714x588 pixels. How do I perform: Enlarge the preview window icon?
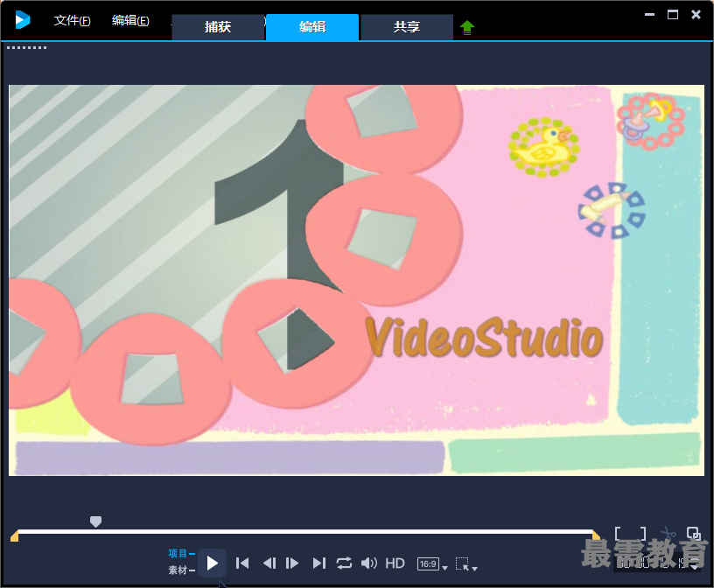[x=694, y=534]
